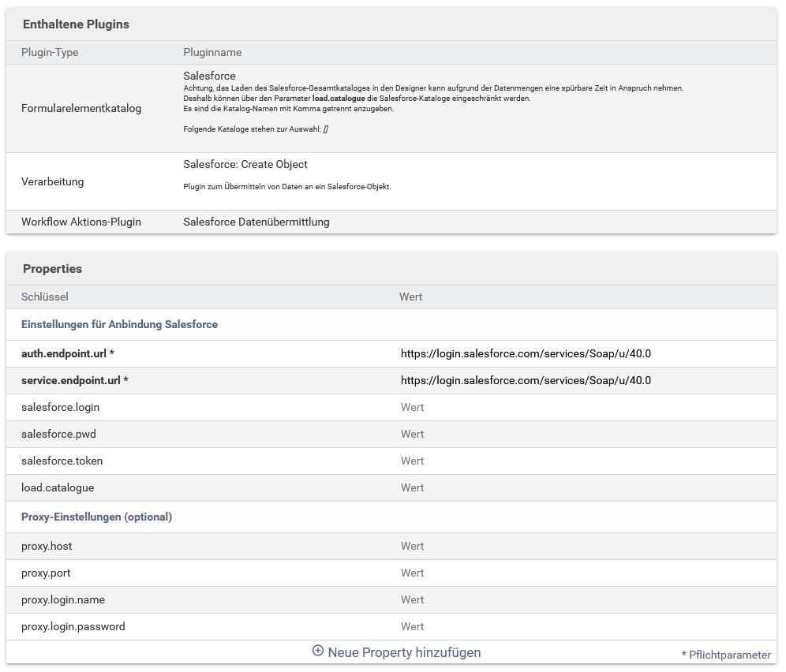786x672 pixels.
Task: Click the plus icon for new property
Action: coord(318,651)
